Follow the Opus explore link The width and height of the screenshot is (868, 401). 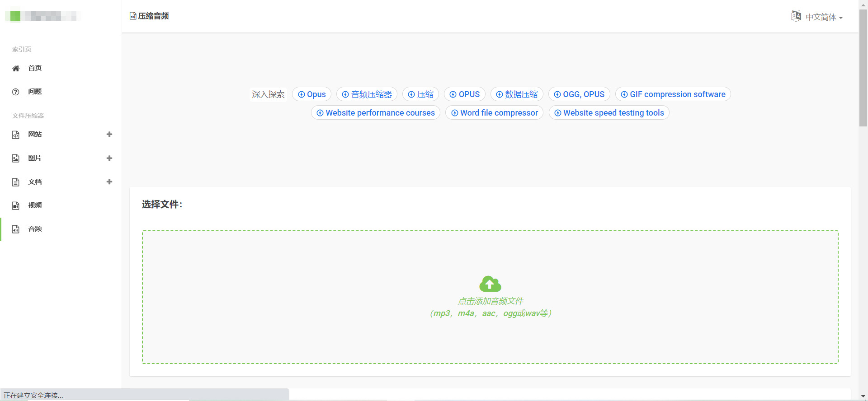click(312, 94)
